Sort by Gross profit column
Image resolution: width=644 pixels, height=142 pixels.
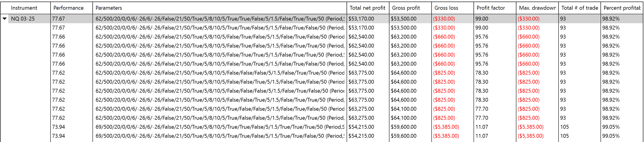click(x=407, y=8)
